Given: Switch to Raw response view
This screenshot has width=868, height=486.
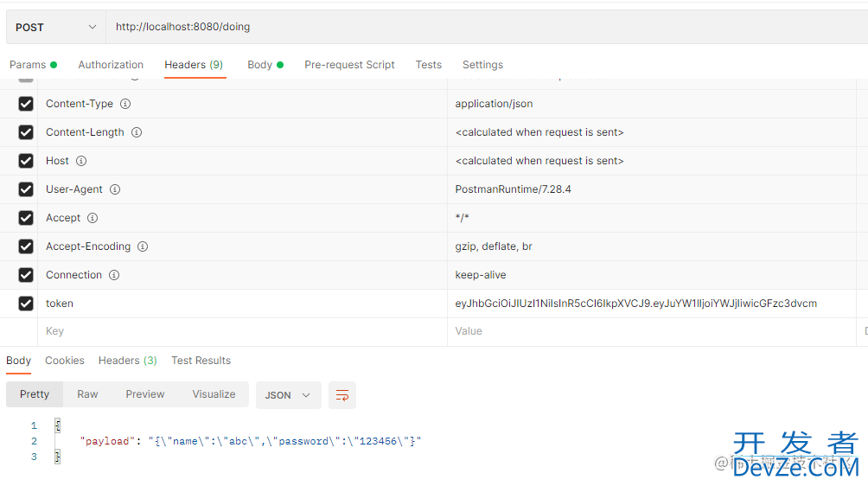Looking at the screenshot, I should tap(87, 394).
